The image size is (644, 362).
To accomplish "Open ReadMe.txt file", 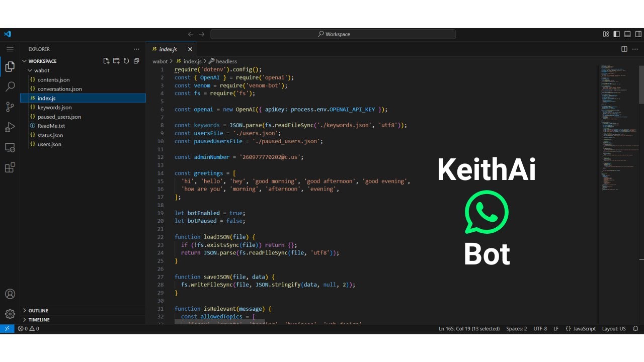I will [x=83, y=126].
